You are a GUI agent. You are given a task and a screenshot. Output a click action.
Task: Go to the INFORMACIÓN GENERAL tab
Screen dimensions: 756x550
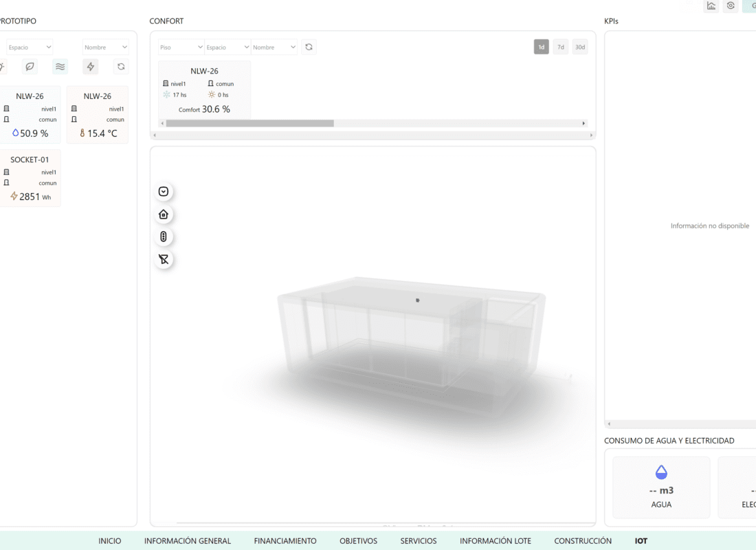188,541
